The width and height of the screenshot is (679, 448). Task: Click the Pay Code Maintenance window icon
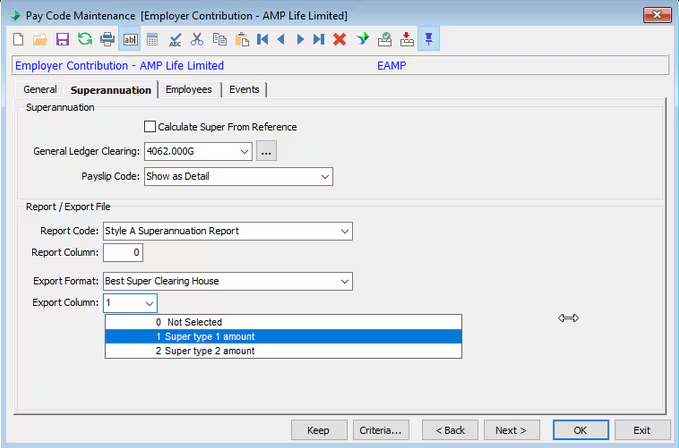click(15, 16)
